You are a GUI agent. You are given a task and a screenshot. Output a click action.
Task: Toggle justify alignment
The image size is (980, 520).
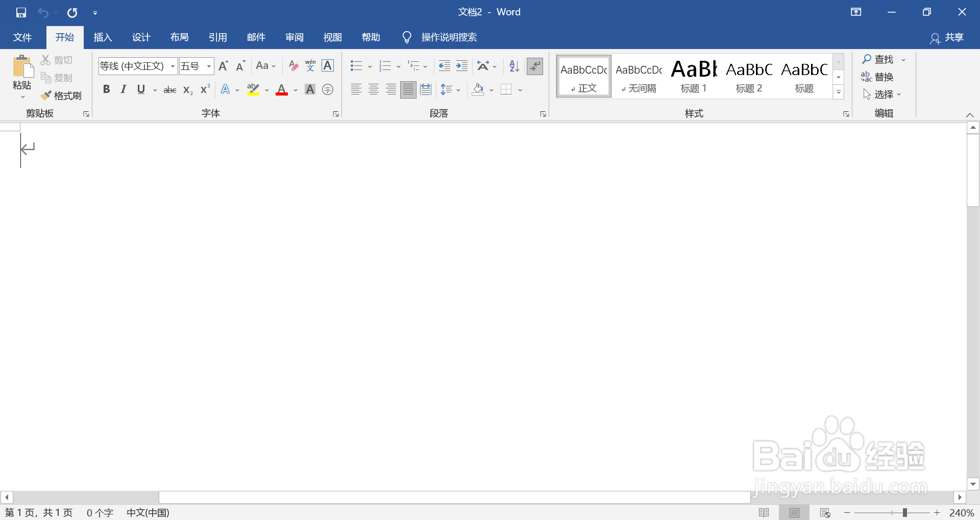[408, 90]
